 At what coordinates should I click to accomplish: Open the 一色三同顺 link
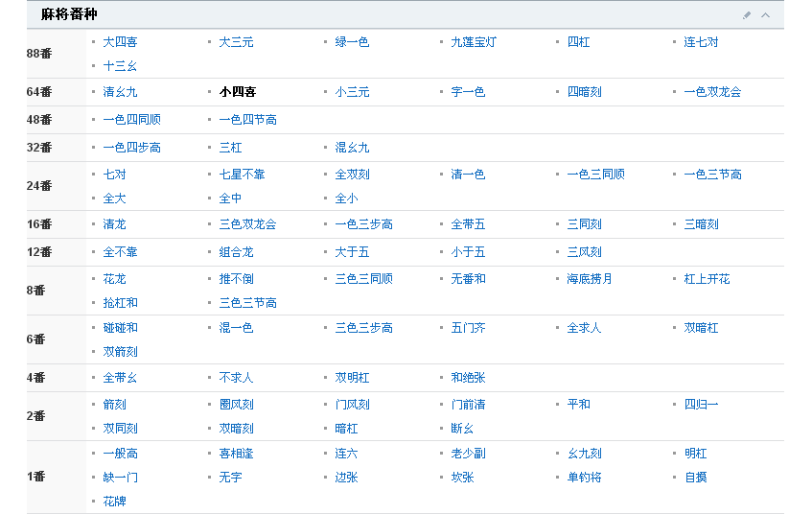coord(596,175)
